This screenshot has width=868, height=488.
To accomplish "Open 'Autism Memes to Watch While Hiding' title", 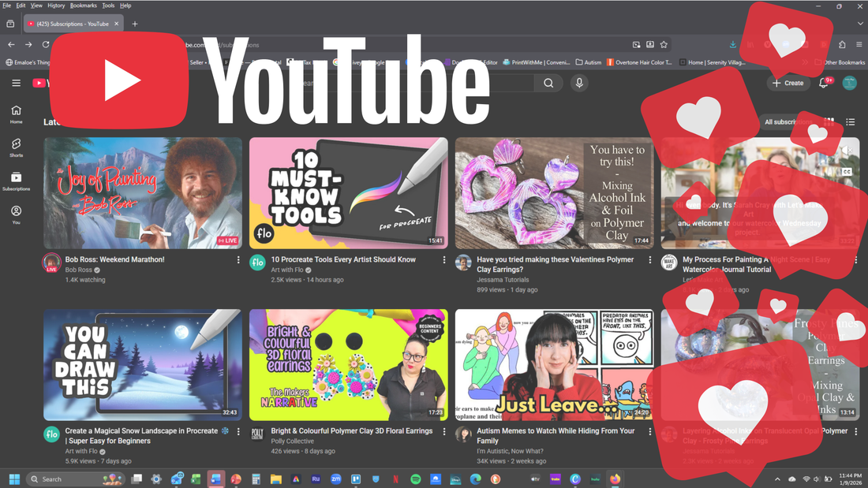I will click(x=556, y=436).
